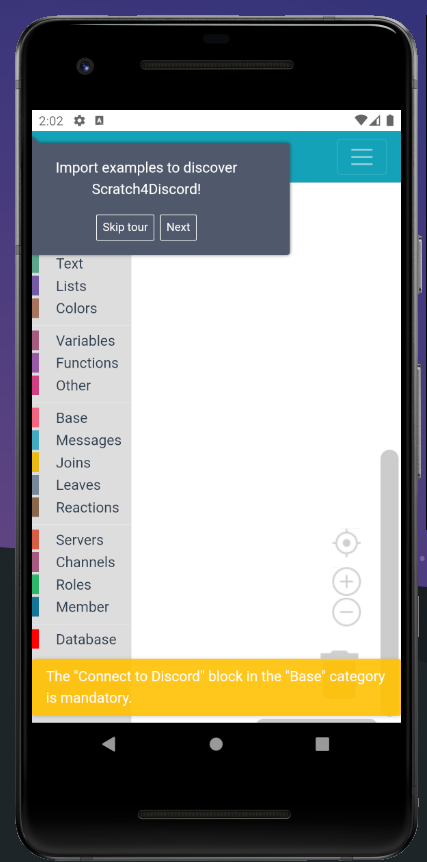Tap the Android home circle button

point(216,744)
